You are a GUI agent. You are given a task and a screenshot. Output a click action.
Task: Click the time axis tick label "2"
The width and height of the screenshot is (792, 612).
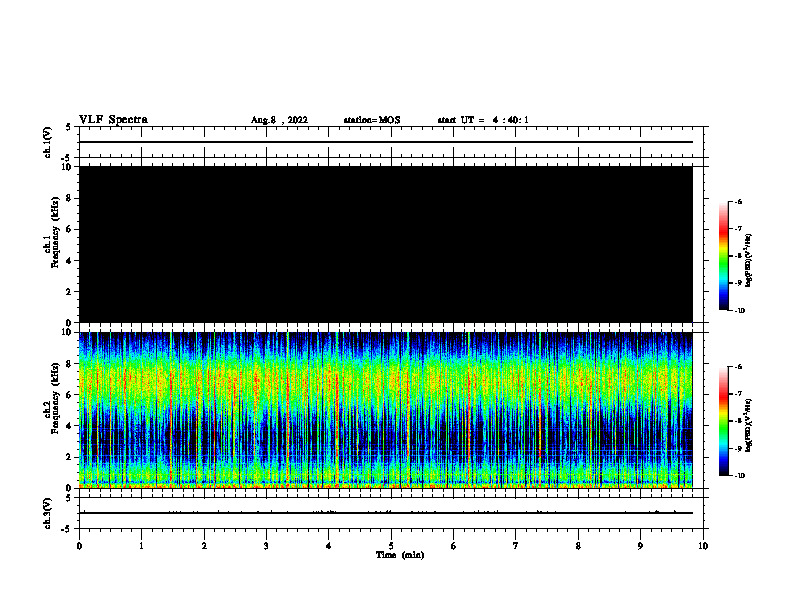coord(204,546)
